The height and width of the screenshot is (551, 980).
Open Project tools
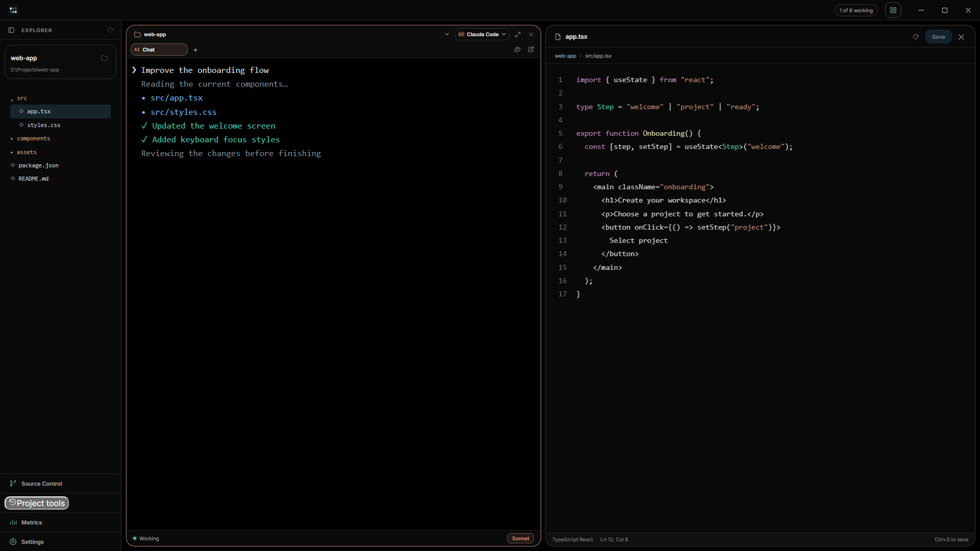[x=37, y=503]
